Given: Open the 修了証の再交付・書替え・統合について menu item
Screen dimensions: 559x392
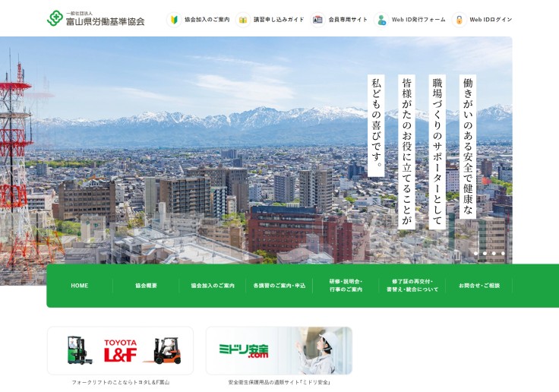Looking at the screenshot, I should (x=412, y=286).
